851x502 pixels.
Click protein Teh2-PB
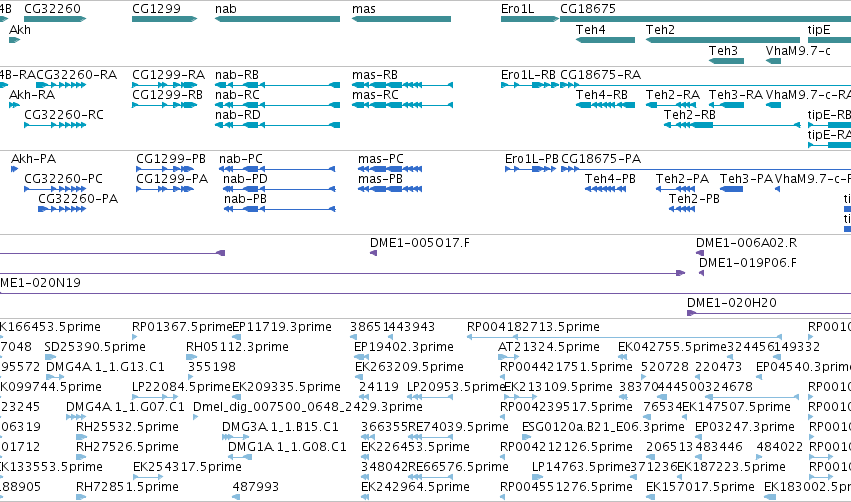click(x=694, y=199)
